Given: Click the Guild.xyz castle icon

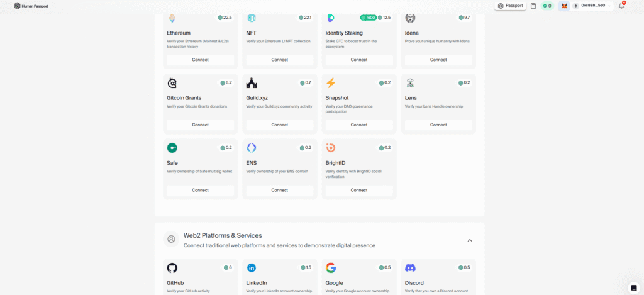Looking at the screenshot, I should pyautogui.click(x=252, y=83).
